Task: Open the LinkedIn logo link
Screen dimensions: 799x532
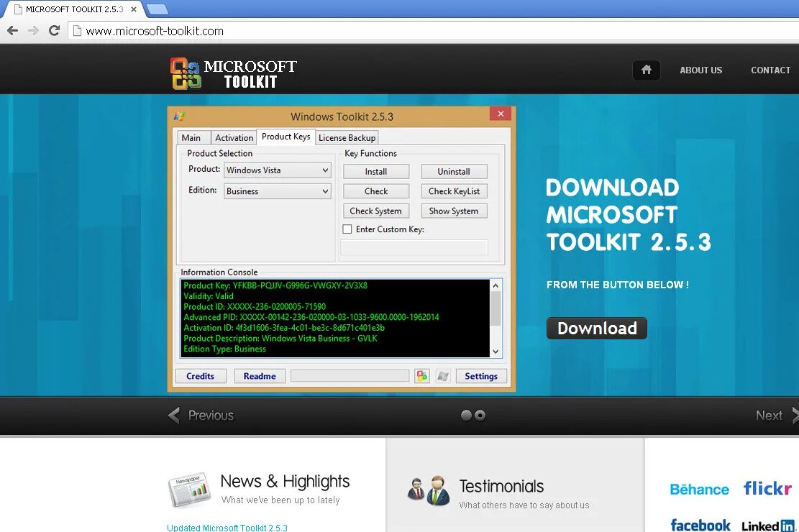Action: pyautogui.click(x=768, y=526)
